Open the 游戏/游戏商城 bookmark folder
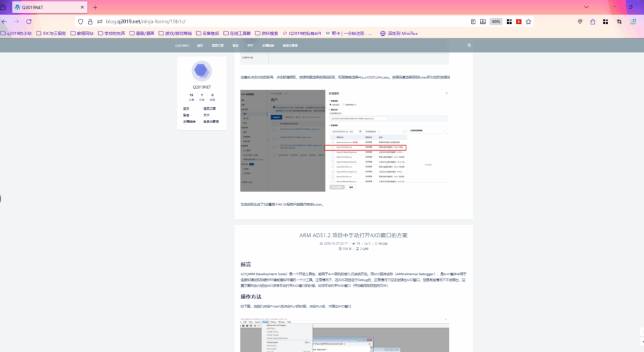644x352 pixels. point(175,33)
